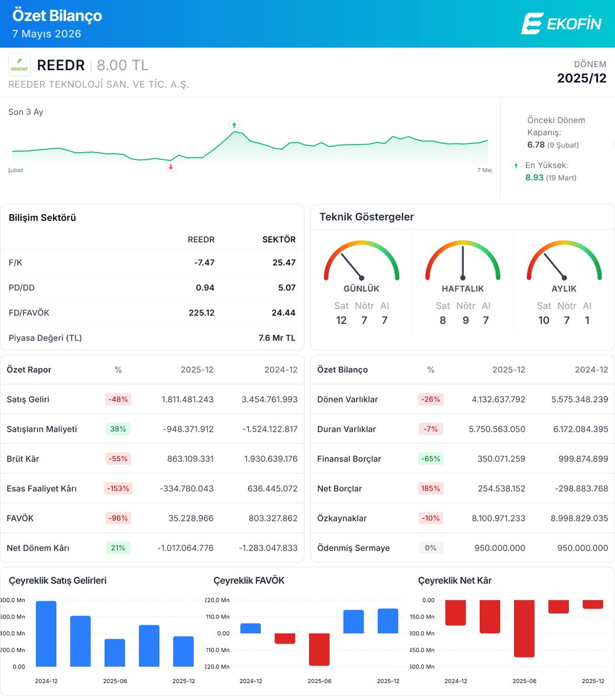Click the FAVÖK 2024-12 value 803.327.862
This screenshot has width=615, height=700.
click(272, 518)
